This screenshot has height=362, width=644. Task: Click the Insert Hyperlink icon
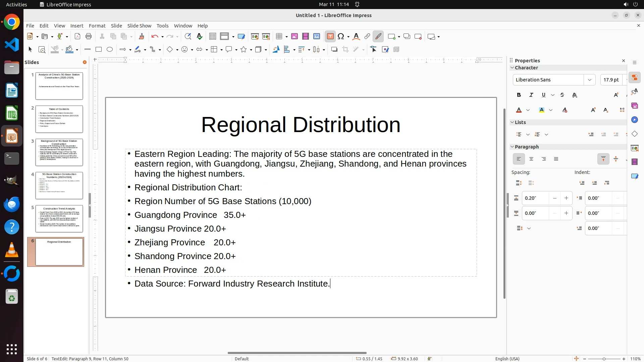pyautogui.click(x=367, y=37)
